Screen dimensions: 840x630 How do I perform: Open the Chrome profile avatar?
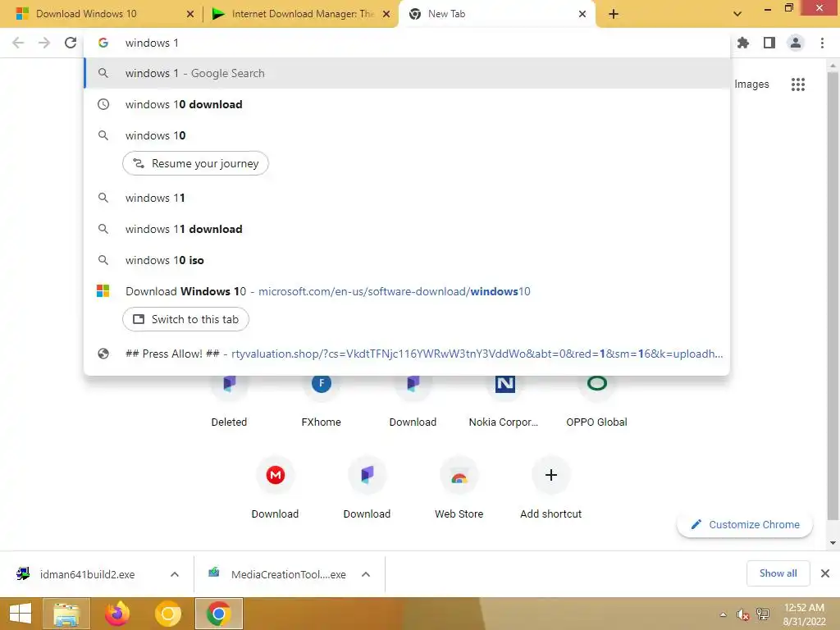click(x=796, y=43)
